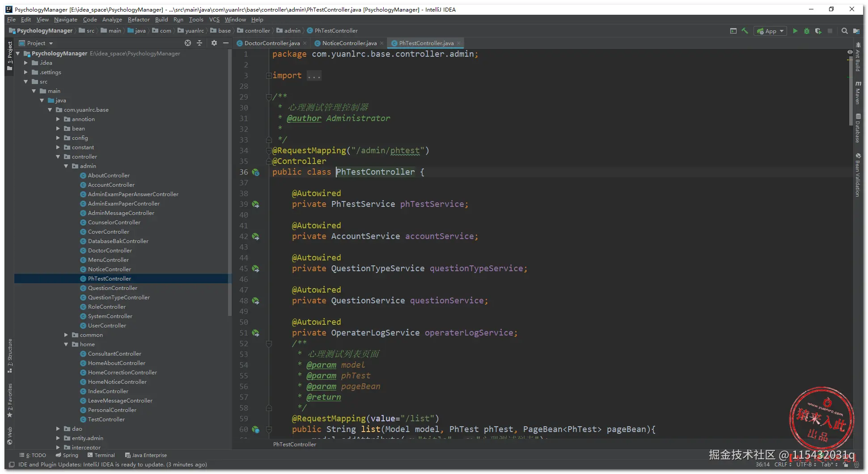Viewport: 868px width, 474px height.
Task: Run App with coverage shield icon
Action: (x=818, y=31)
